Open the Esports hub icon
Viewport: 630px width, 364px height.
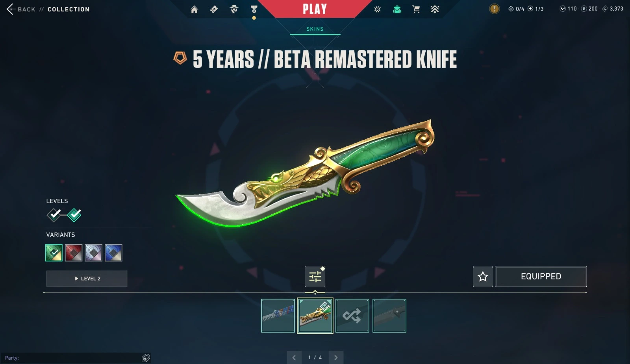point(378,9)
